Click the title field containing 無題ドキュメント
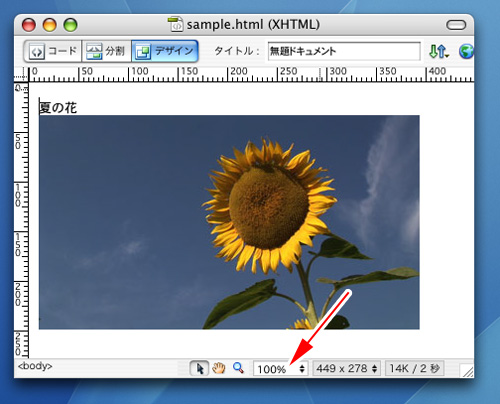 point(344,51)
